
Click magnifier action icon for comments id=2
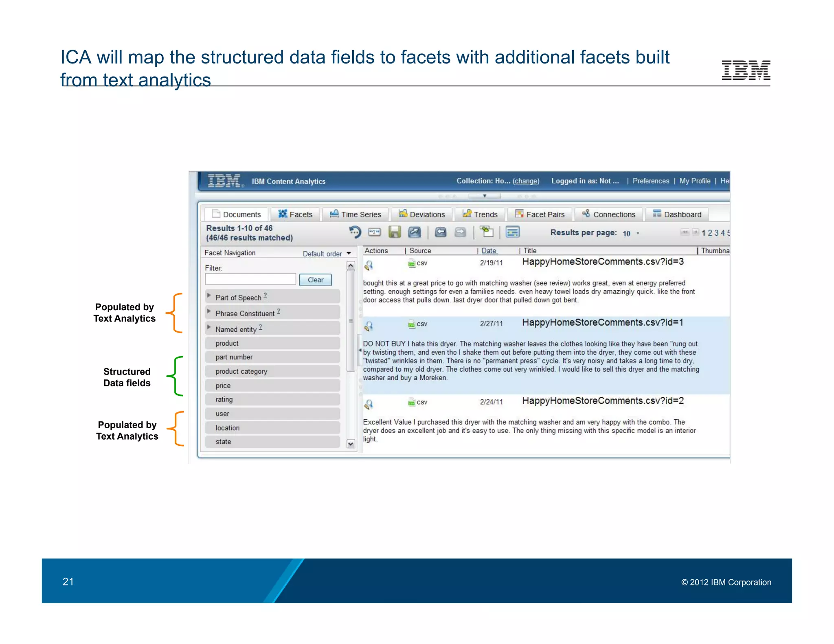point(369,404)
